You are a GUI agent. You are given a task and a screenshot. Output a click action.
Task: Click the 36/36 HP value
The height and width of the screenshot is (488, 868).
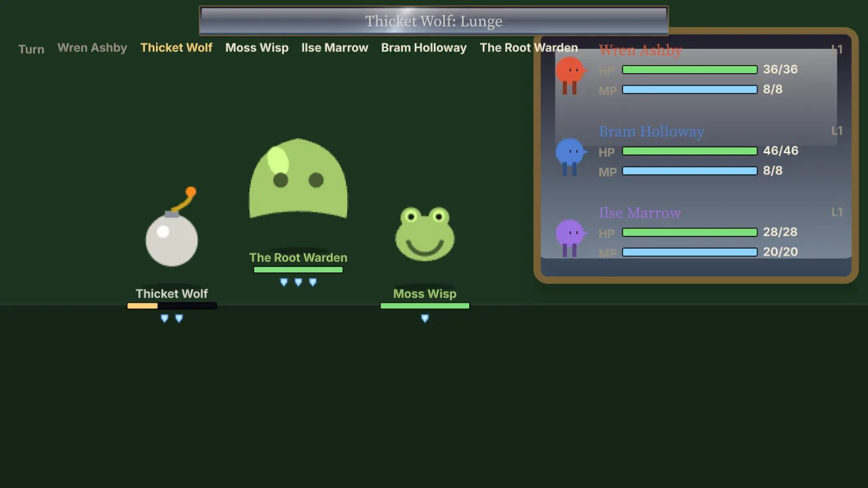pos(780,69)
